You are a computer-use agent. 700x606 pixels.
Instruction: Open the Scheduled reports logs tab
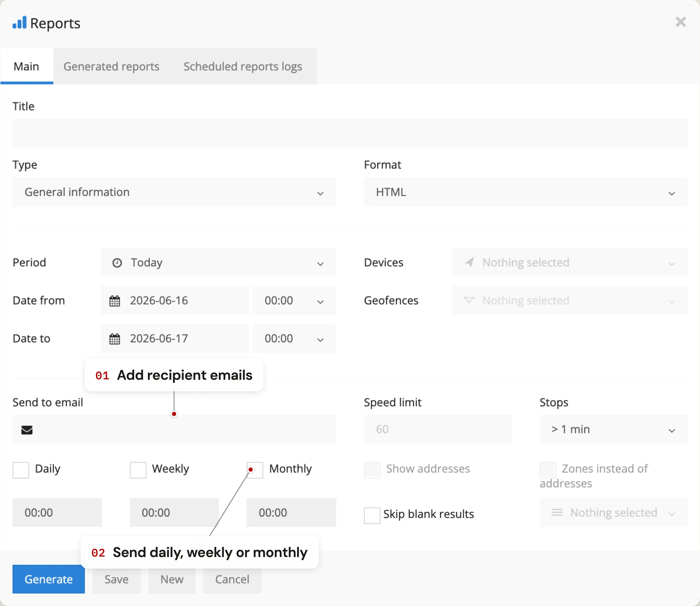click(x=243, y=66)
